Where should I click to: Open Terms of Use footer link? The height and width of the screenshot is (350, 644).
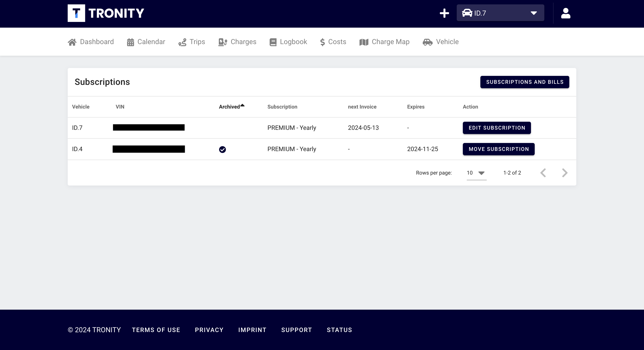[156, 330]
